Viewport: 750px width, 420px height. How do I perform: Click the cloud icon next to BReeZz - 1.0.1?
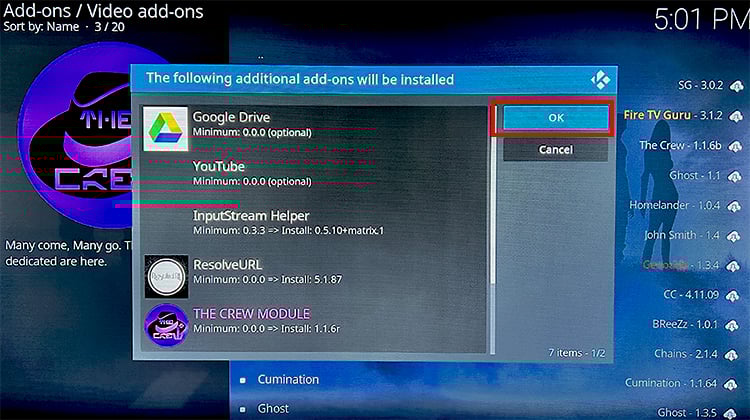tap(732, 326)
